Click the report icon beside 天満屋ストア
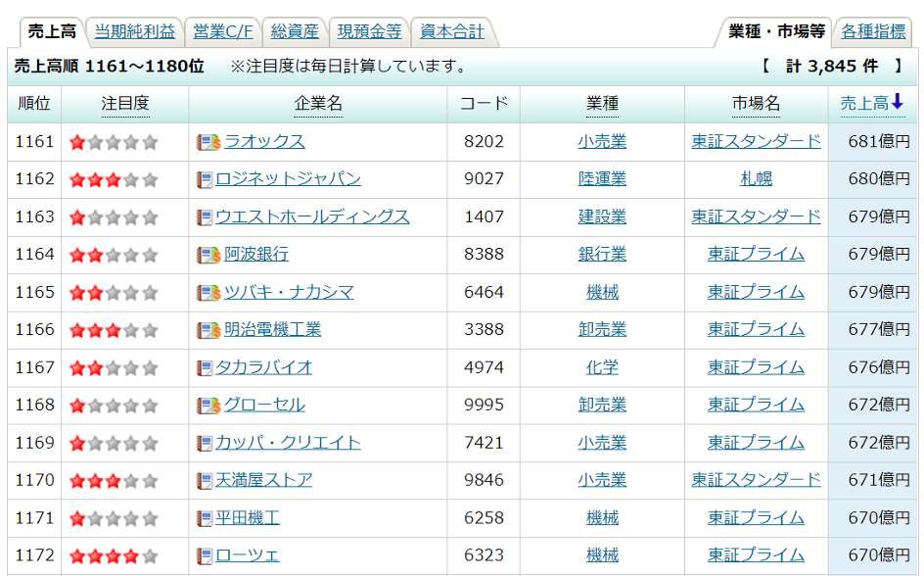This screenshot has width=924, height=576. [x=204, y=481]
